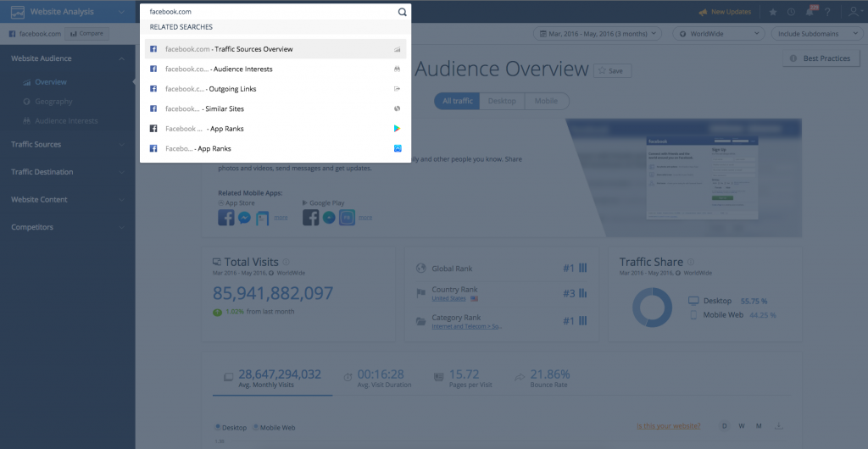Click the Category Rank bars icon
868x449 pixels.
click(x=583, y=321)
